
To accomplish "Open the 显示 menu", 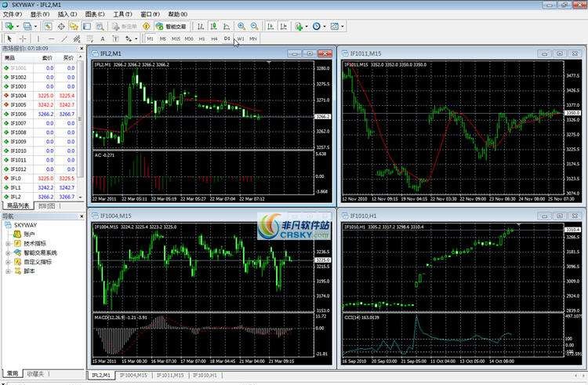I will (40, 14).
